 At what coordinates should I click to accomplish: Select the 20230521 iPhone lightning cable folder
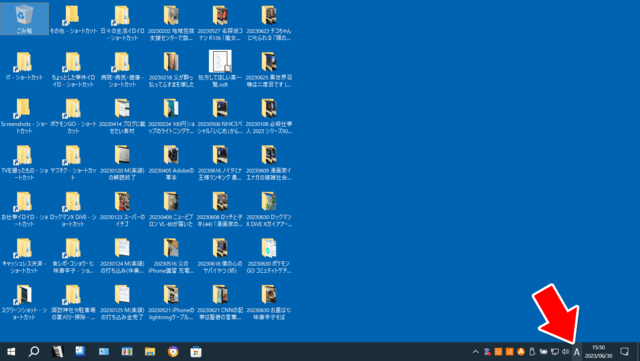[171, 302]
